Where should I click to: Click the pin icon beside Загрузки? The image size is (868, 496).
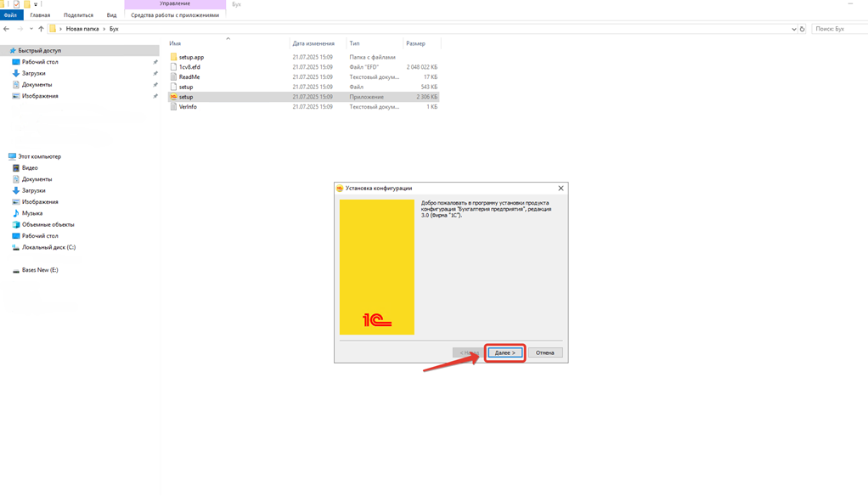coord(155,73)
